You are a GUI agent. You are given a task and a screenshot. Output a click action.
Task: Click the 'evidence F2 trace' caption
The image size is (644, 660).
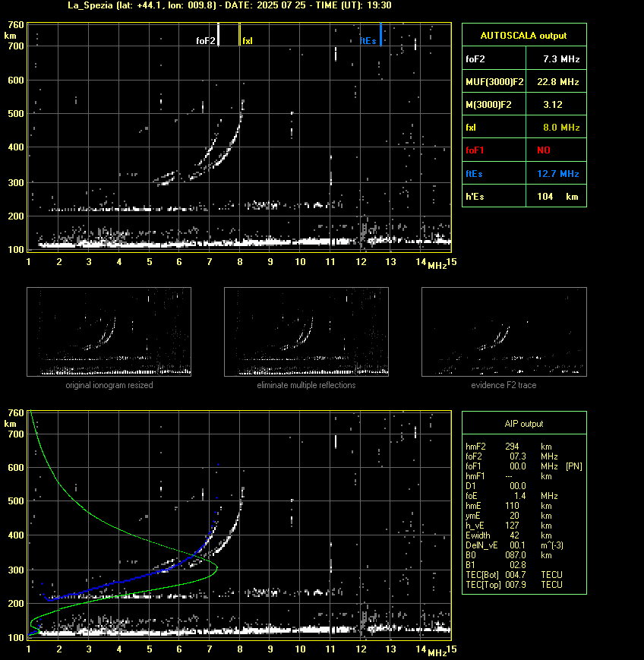504,385
